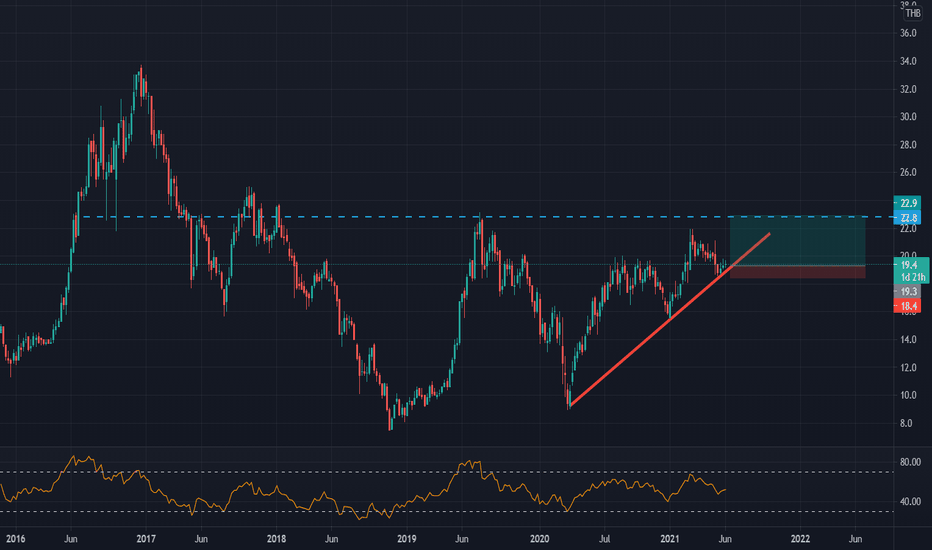Select the orange RSI indicator line
The image size is (932, 550).
[x=363, y=488]
